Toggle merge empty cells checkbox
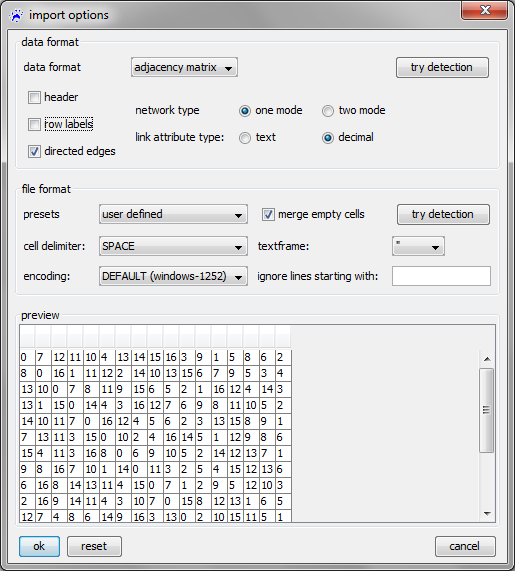The width and height of the screenshot is (515, 571). pos(268,214)
